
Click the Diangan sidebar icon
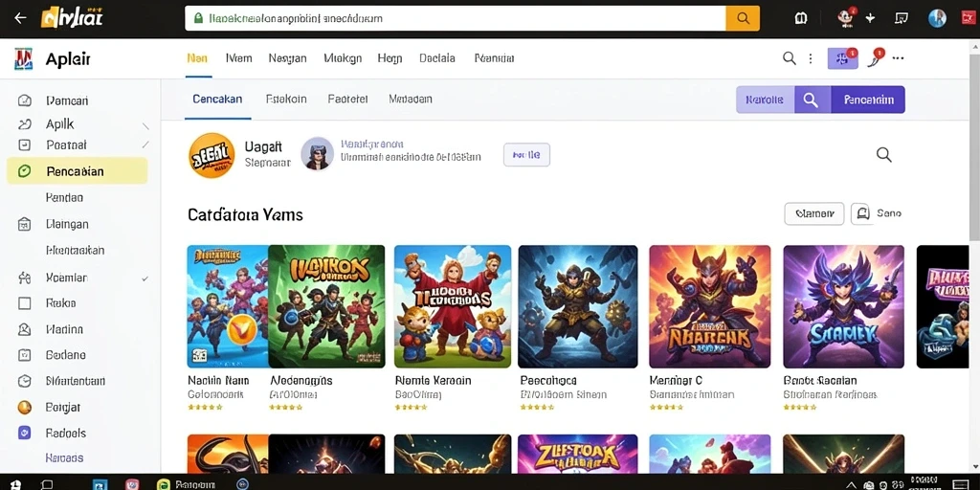pyautogui.click(x=24, y=224)
